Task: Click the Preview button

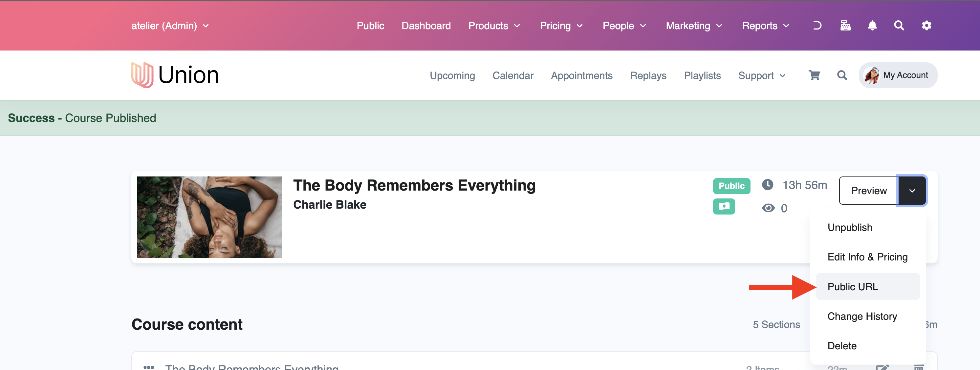Action: 868,191
